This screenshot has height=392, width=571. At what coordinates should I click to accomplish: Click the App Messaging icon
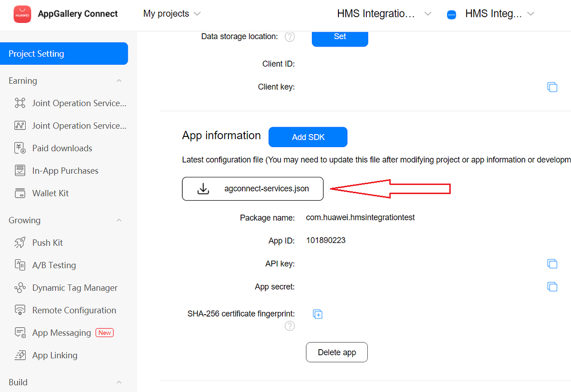[x=20, y=332]
